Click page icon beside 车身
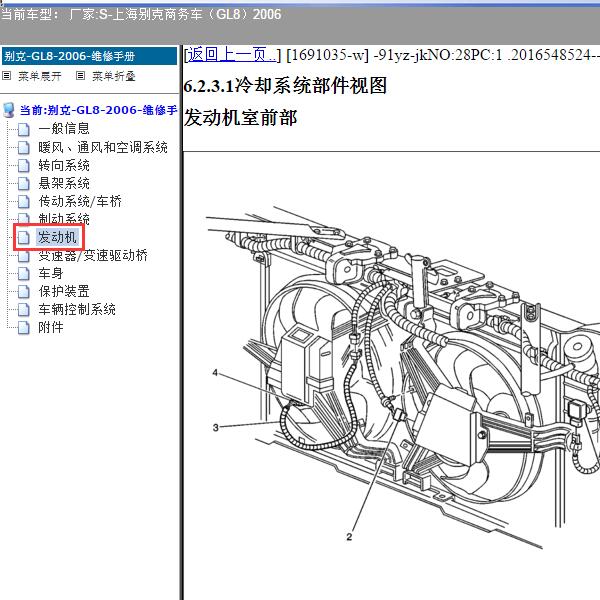Image resolution: width=600 pixels, height=600 pixels. click(24, 274)
